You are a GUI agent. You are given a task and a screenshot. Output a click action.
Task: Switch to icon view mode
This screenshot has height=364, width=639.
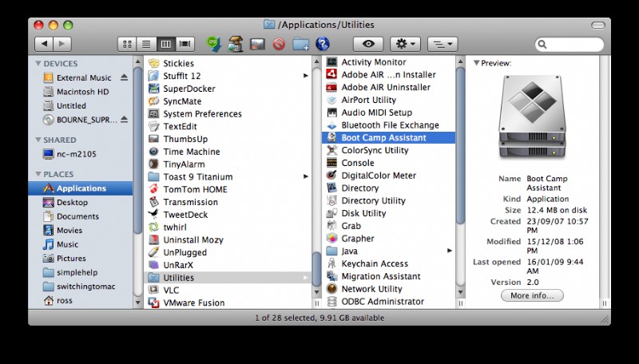[x=127, y=44]
